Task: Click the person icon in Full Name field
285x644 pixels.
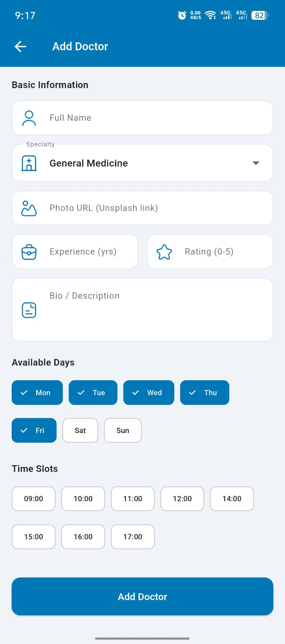Action: coord(29,118)
